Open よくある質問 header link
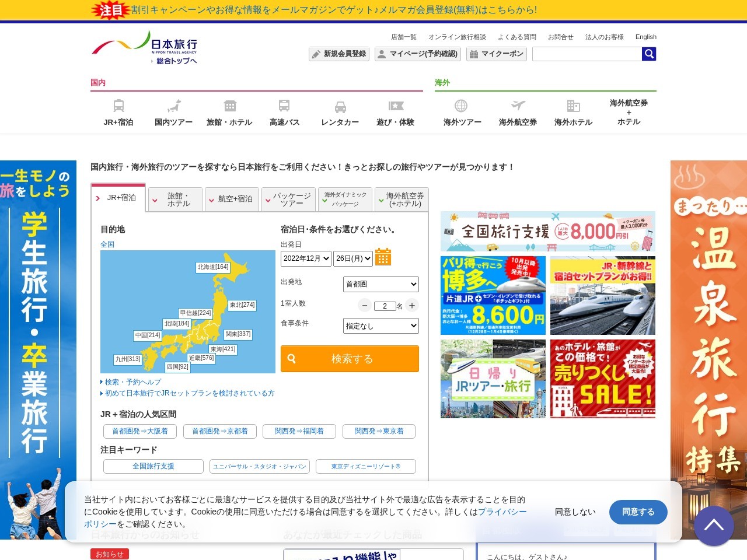This screenshot has width=747, height=560. (x=517, y=37)
